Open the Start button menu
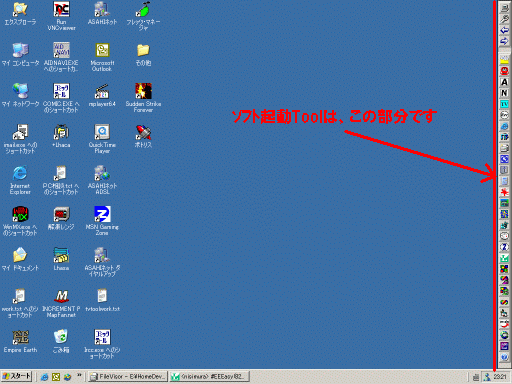 click(17, 377)
